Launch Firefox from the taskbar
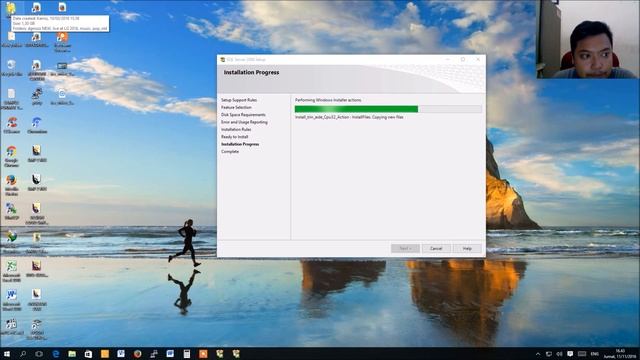640x360 pixels. tap(138, 354)
